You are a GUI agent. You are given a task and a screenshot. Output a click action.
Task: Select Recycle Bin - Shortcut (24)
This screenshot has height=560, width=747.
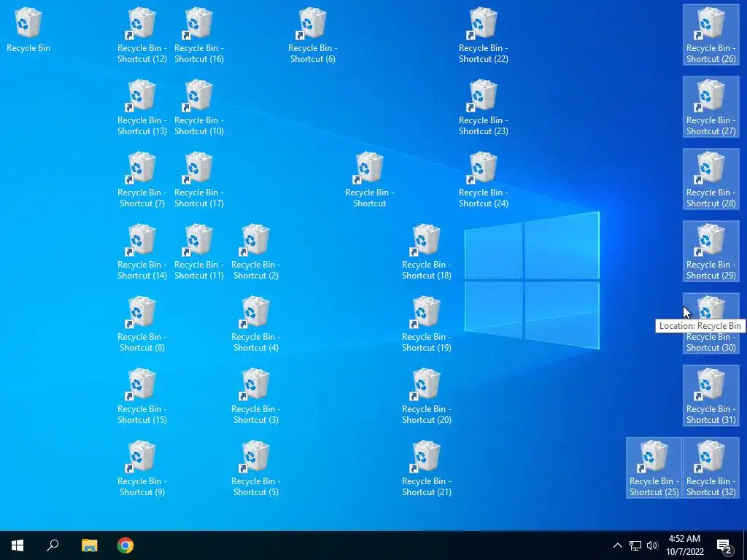pos(483,179)
